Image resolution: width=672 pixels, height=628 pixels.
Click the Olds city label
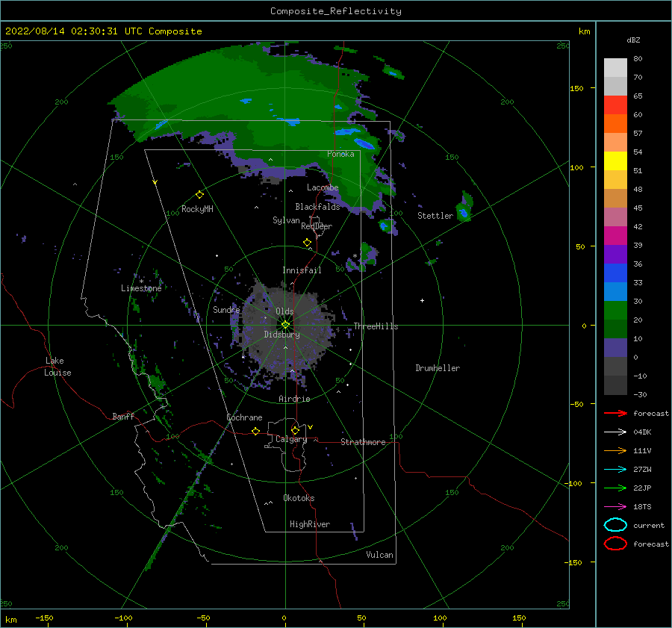coord(284,311)
